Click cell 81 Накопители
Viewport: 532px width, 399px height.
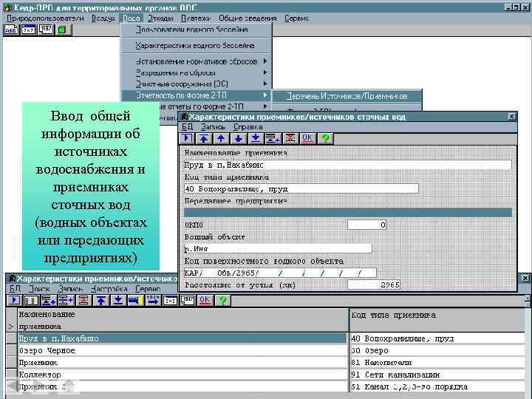[x=437, y=363]
